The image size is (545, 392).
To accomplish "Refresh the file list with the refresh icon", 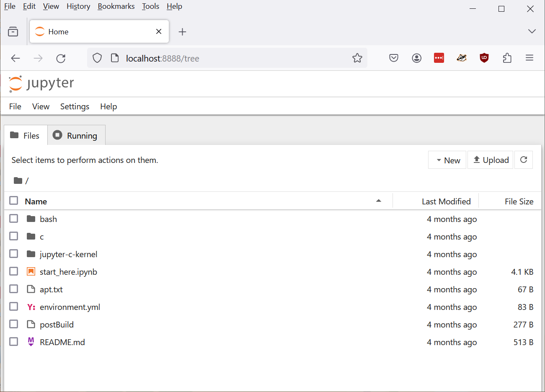I will click(524, 160).
